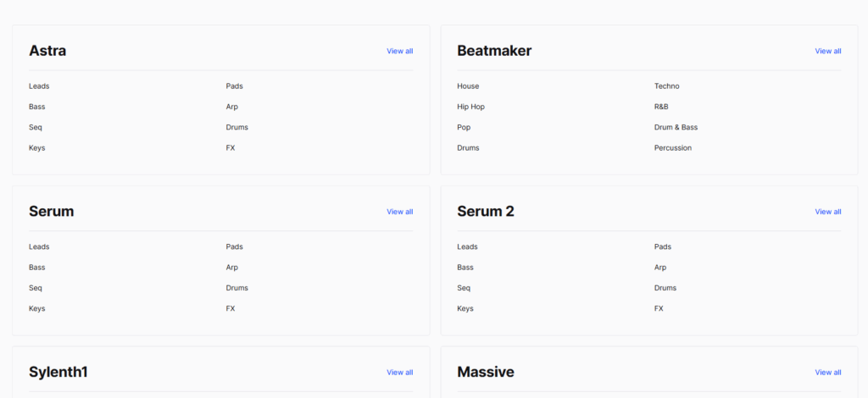Image resolution: width=868 pixels, height=398 pixels.
Task: Open View all for Massive
Action: pos(828,373)
